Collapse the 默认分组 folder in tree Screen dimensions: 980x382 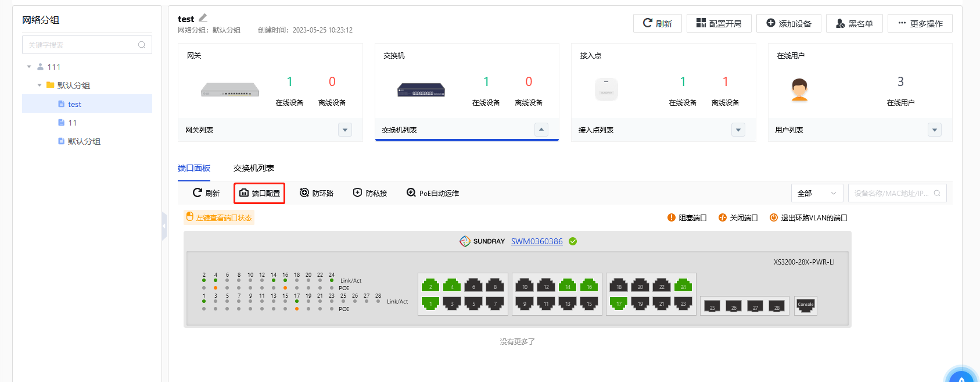tap(40, 85)
